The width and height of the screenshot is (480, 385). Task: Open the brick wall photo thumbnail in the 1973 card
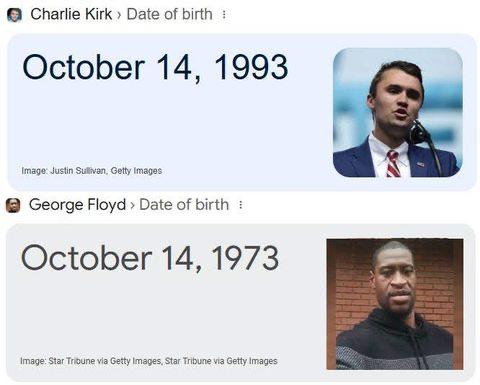[x=395, y=304]
